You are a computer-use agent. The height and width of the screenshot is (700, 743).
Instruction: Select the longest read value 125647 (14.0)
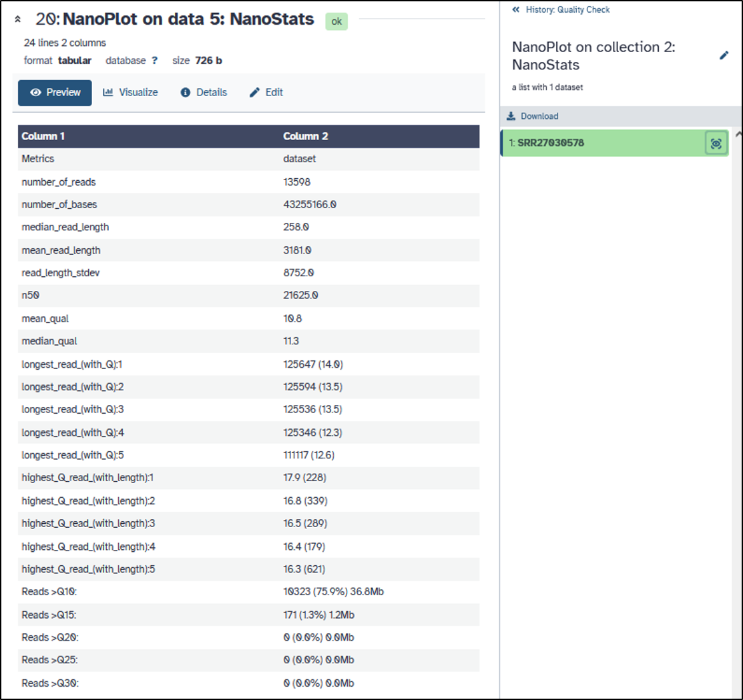coord(313,364)
